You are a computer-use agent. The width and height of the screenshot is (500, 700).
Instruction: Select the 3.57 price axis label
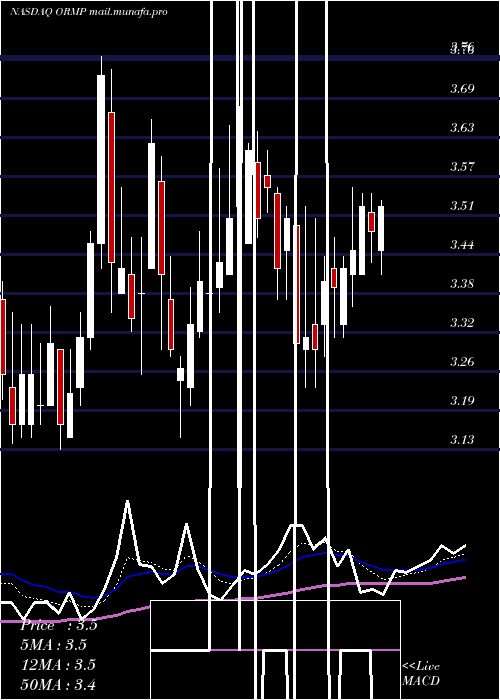click(462, 167)
